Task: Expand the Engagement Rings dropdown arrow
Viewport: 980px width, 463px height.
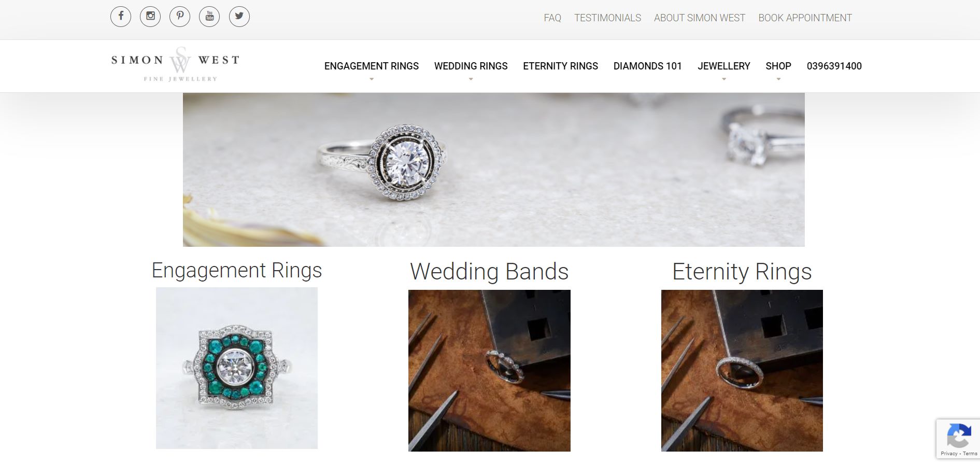Action: pyautogui.click(x=372, y=79)
